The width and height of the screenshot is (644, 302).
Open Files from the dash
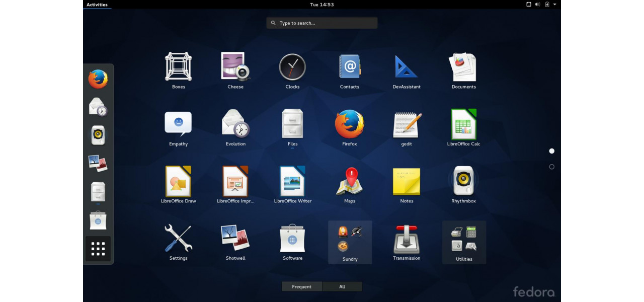click(98, 192)
